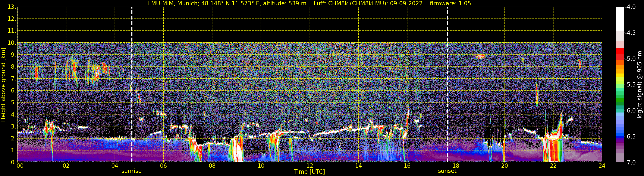
Task: Click the colorbar tick label '-6.0'
Action: pyautogui.click(x=630, y=111)
